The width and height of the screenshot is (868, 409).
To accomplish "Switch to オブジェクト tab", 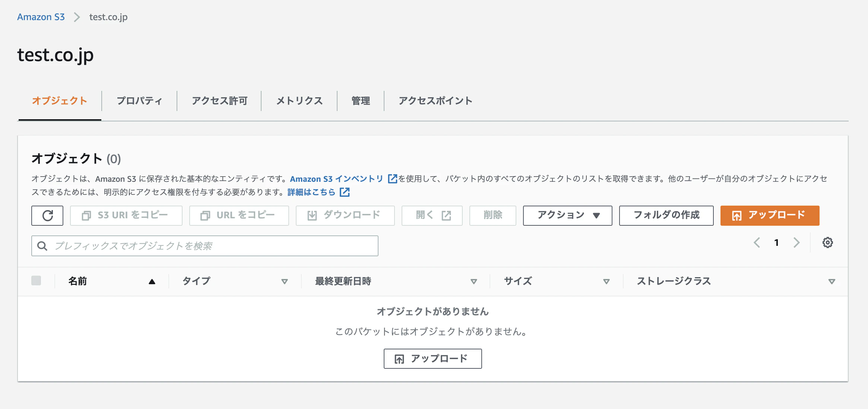I will [x=60, y=101].
